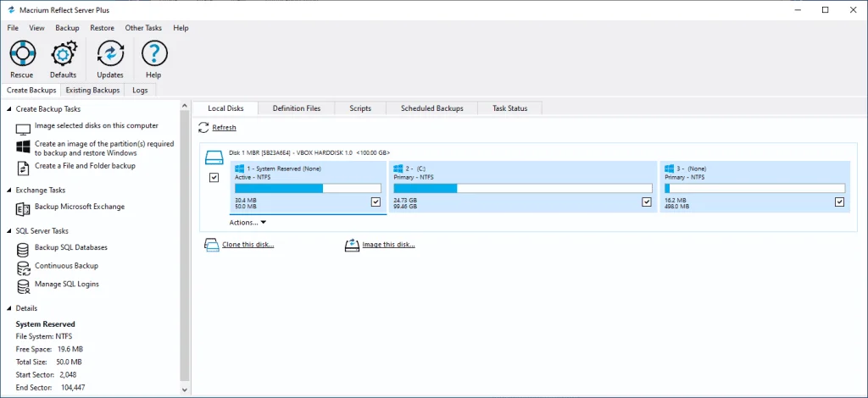The image size is (868, 398).
Task: Switch to the Task Status tab
Action: pyautogui.click(x=509, y=108)
